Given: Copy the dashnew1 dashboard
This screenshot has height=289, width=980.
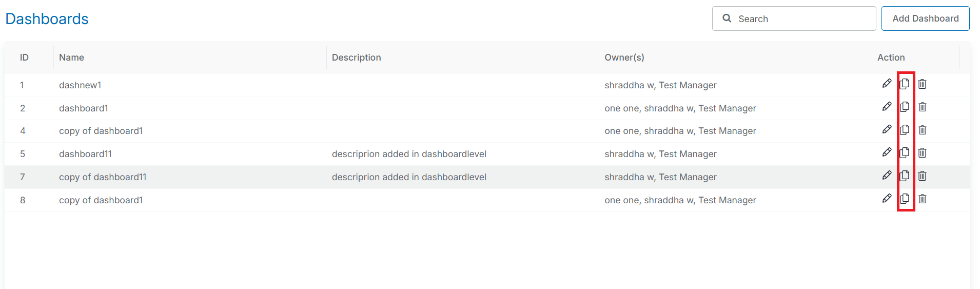Looking at the screenshot, I should pos(905,84).
